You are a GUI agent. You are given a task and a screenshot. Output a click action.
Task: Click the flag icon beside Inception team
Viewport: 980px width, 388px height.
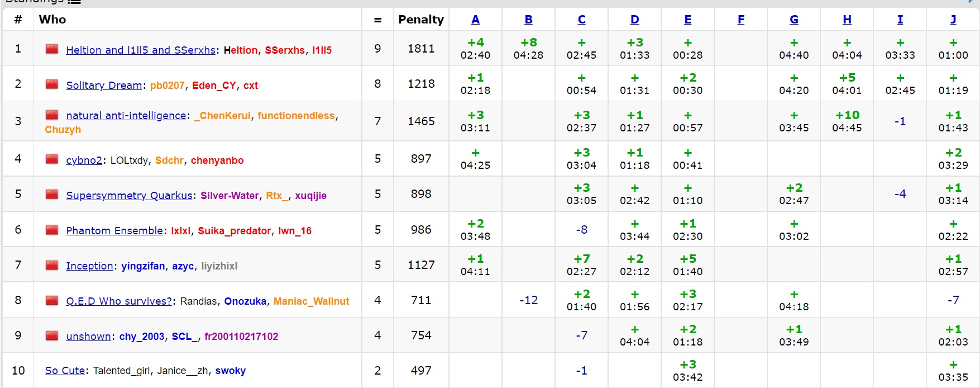coord(52,265)
